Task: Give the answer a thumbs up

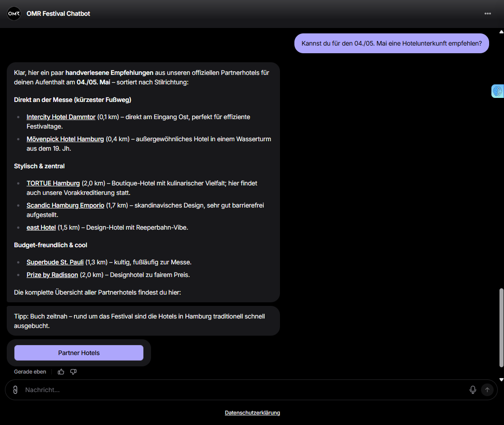Action: (x=61, y=372)
